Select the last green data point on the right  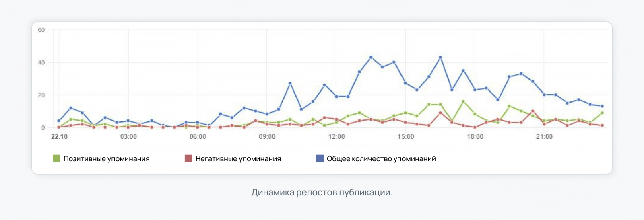602,113
